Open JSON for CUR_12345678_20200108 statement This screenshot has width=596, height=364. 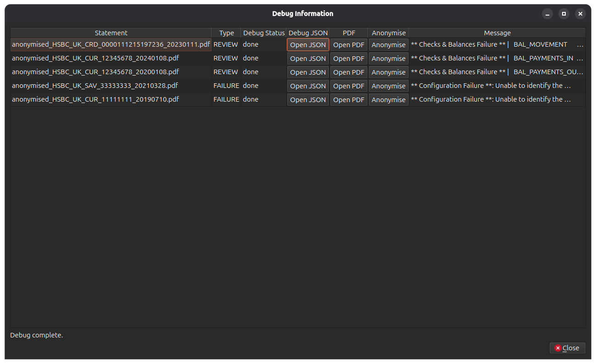308,72
